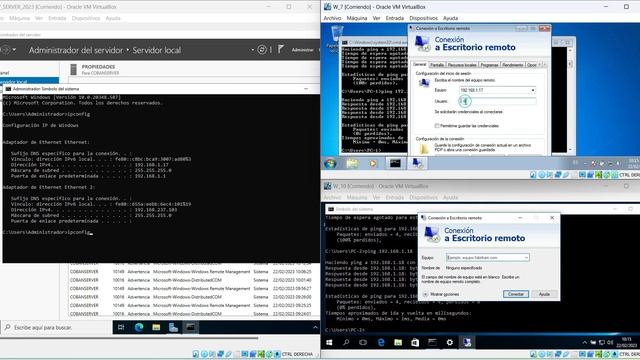This screenshot has height=360, width=640.
Task: Launch Media Player from Windows 7 taskbar
Action: (373, 163)
